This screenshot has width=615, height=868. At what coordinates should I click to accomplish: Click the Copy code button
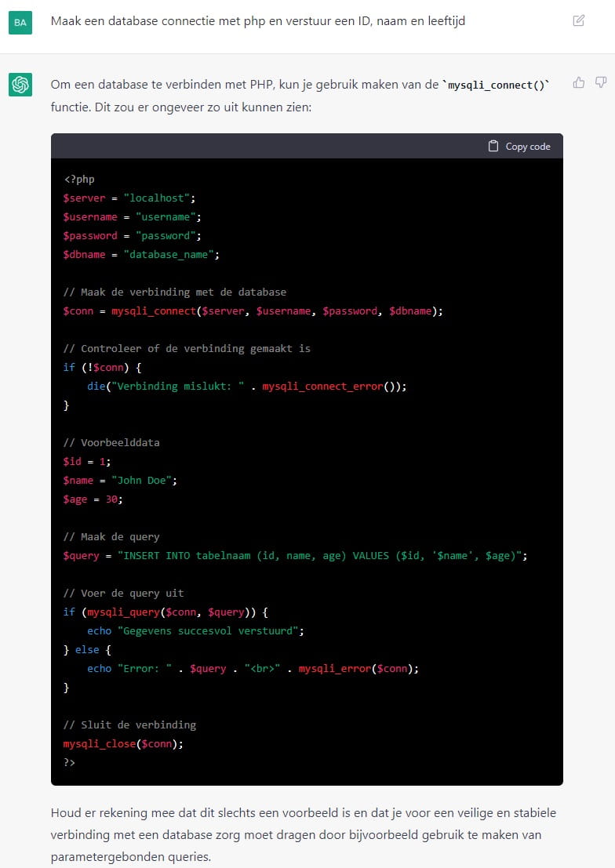(x=519, y=146)
